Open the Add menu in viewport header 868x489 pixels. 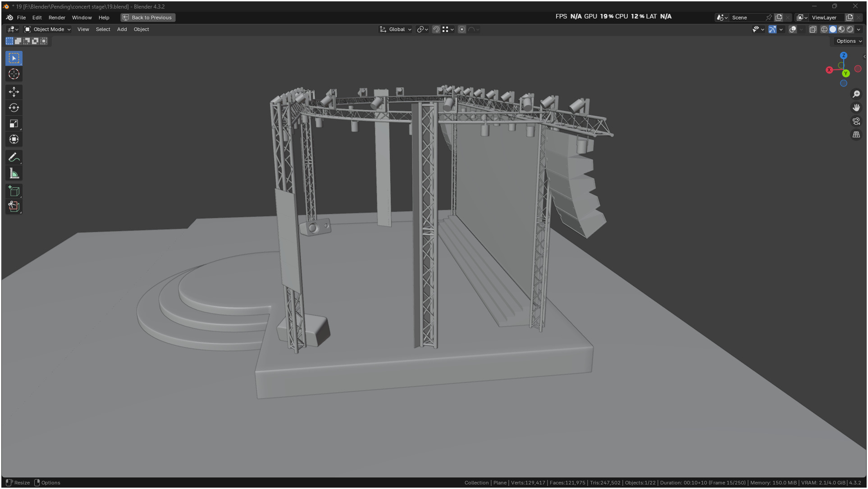pos(122,29)
